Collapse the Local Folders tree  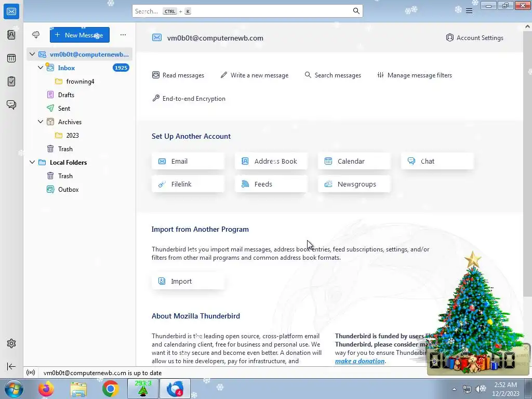coord(32,162)
